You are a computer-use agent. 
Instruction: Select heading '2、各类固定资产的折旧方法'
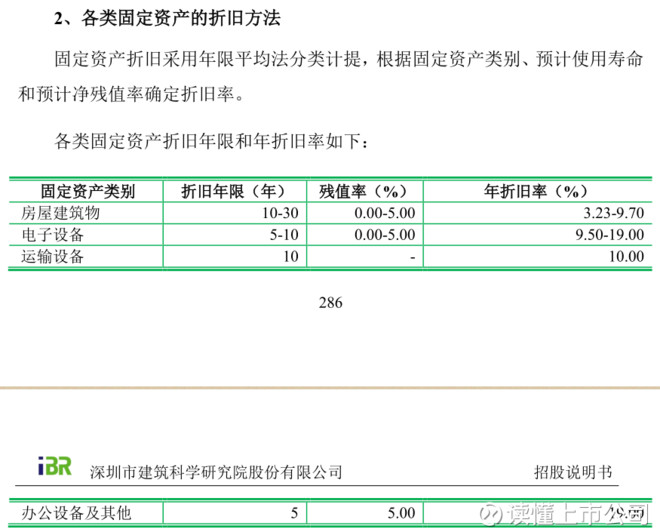[x=168, y=18]
